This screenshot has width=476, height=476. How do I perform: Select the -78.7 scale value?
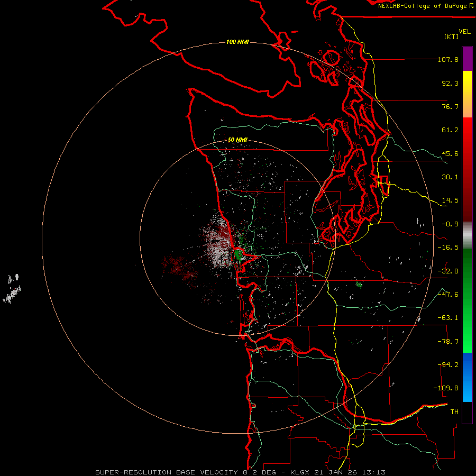448,342
